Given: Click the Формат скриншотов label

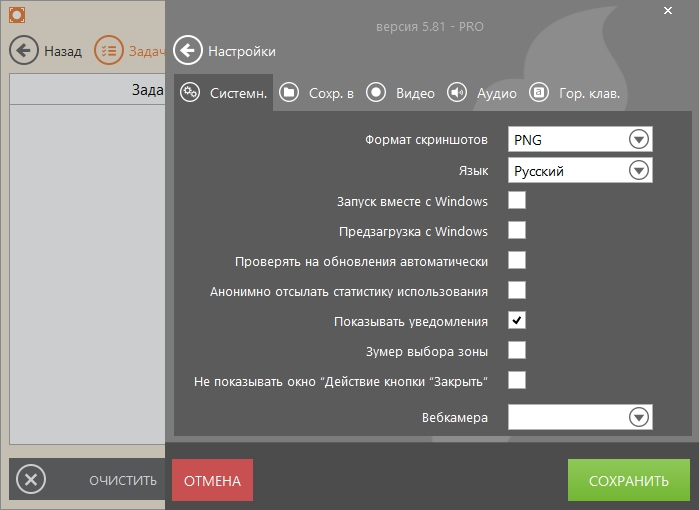Looking at the screenshot, I should tap(426, 140).
